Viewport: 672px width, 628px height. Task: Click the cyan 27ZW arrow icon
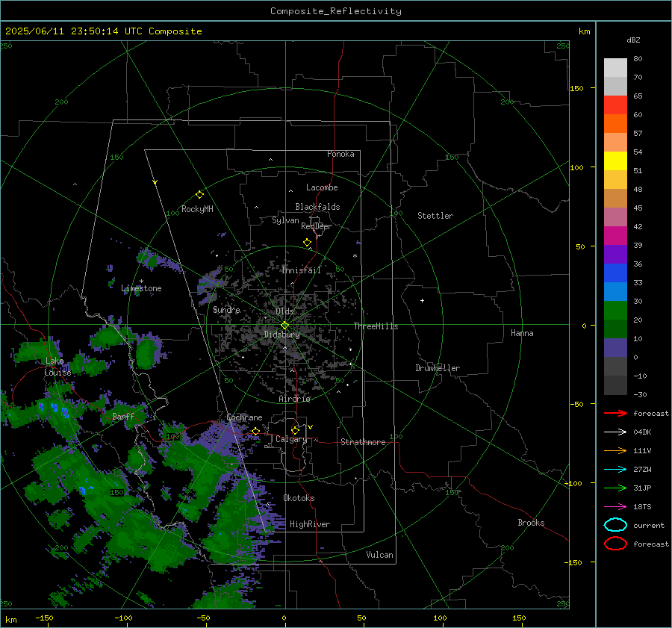click(615, 470)
